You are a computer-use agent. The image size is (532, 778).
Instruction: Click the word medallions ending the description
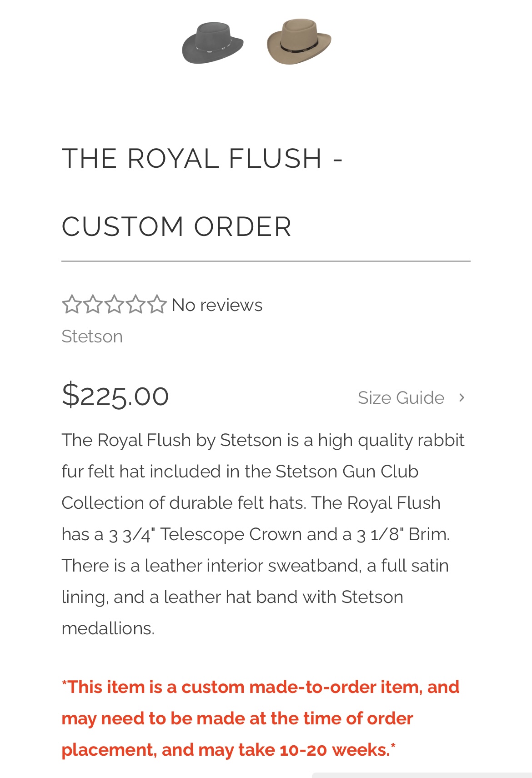click(x=108, y=628)
